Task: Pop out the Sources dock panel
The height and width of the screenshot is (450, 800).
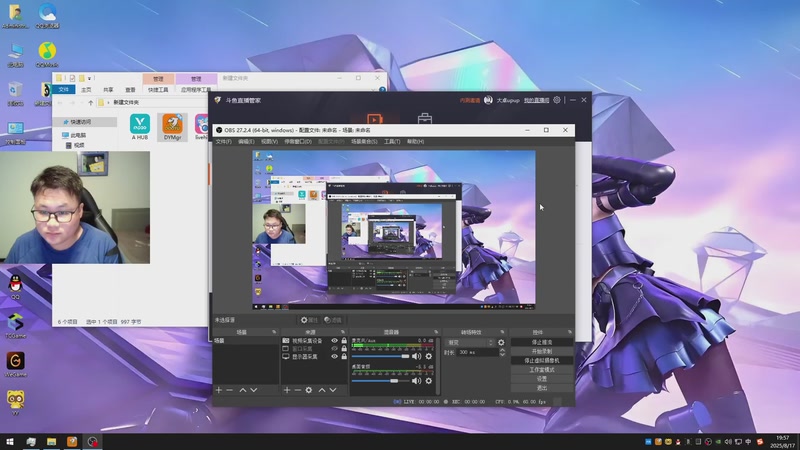Action: point(343,332)
